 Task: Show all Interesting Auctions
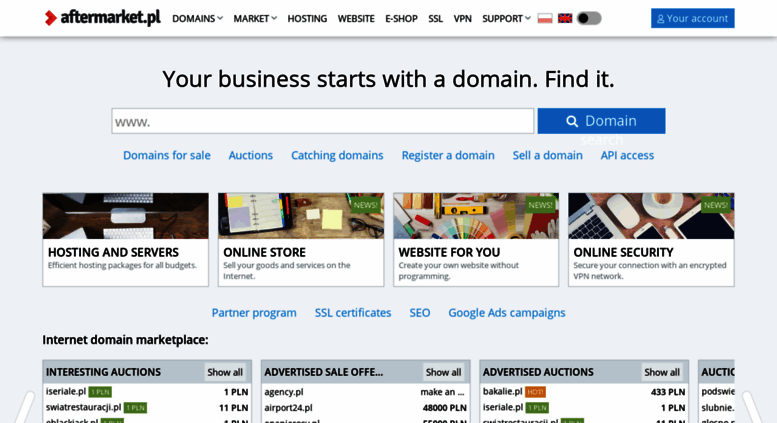[225, 372]
